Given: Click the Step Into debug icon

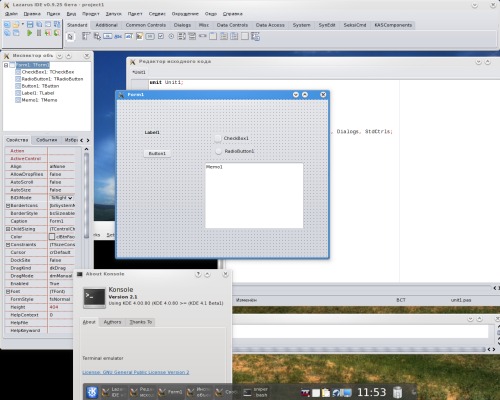Looking at the screenshot, I should coord(48,33).
